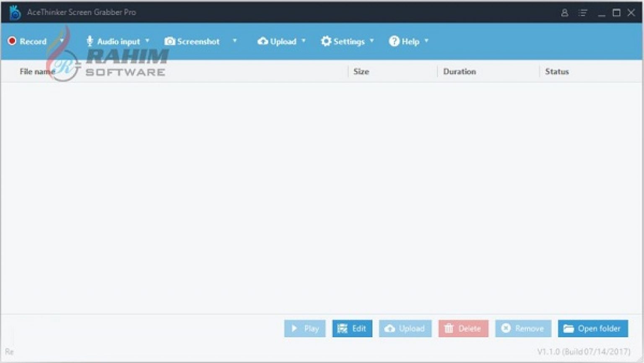Click the Play button

tap(305, 329)
